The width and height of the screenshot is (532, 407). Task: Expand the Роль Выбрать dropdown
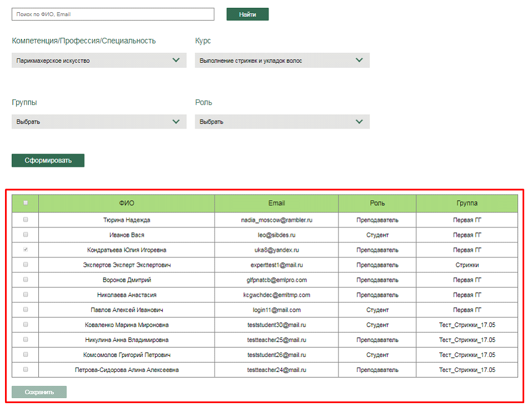tap(282, 122)
